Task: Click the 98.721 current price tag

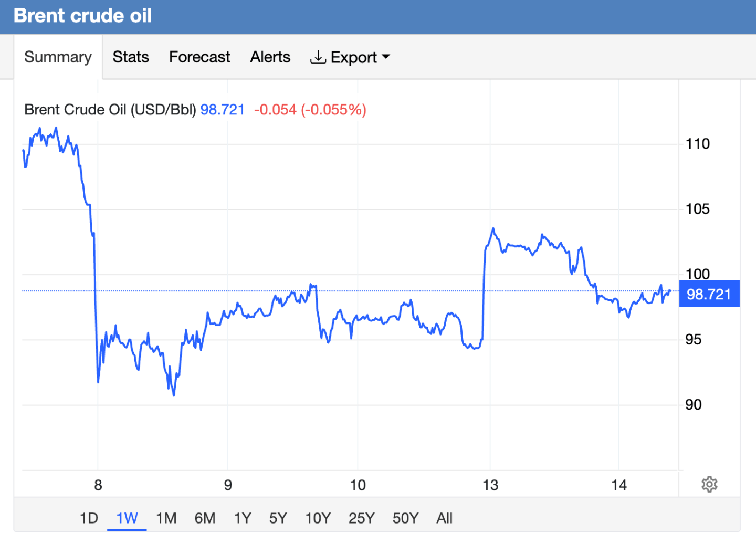Action: [x=709, y=294]
